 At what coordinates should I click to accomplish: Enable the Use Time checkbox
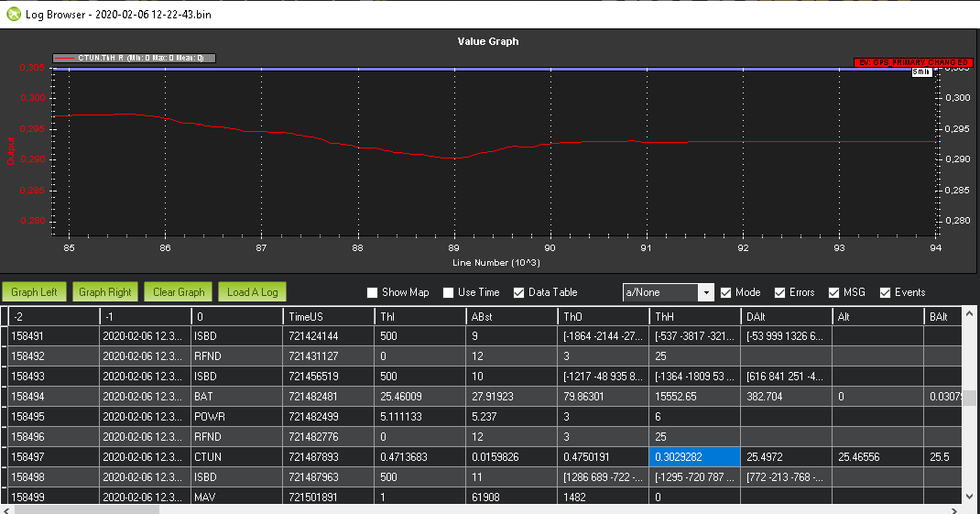(448, 292)
